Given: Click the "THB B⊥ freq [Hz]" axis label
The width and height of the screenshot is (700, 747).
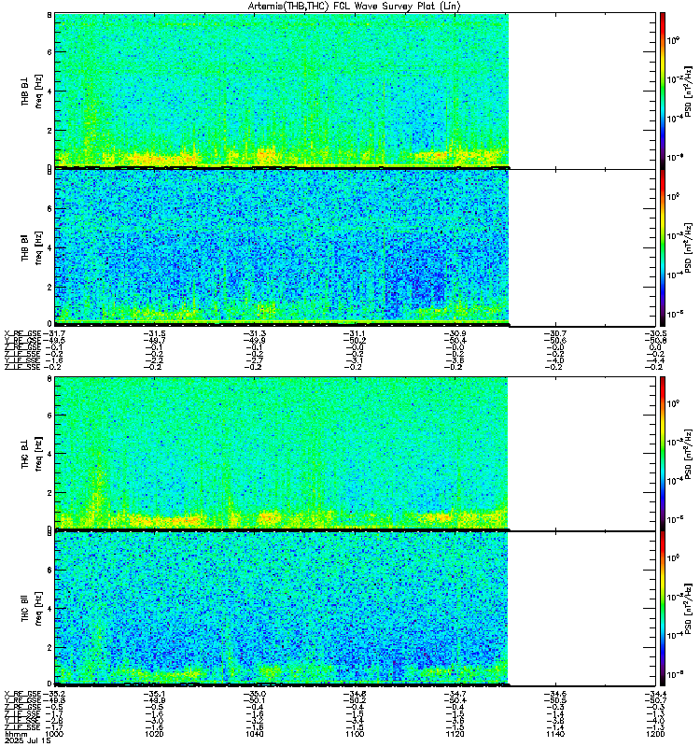Looking at the screenshot, I should coord(32,91).
